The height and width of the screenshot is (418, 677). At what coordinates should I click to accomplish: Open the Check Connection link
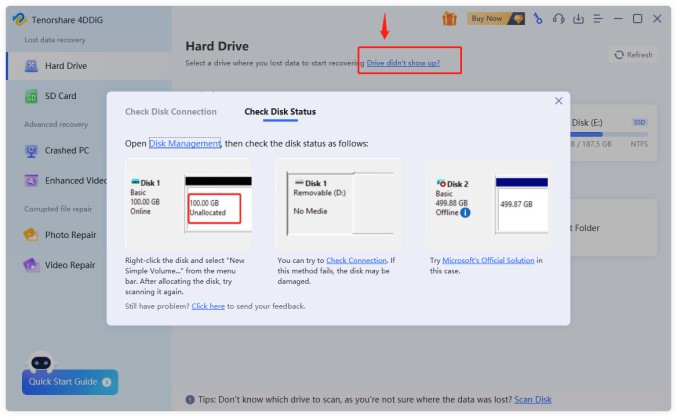(356, 260)
